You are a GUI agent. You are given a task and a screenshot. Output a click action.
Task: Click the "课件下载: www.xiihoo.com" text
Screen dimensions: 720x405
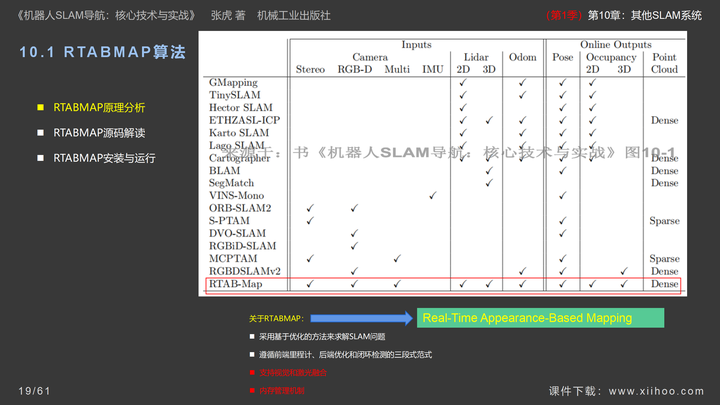click(626, 391)
